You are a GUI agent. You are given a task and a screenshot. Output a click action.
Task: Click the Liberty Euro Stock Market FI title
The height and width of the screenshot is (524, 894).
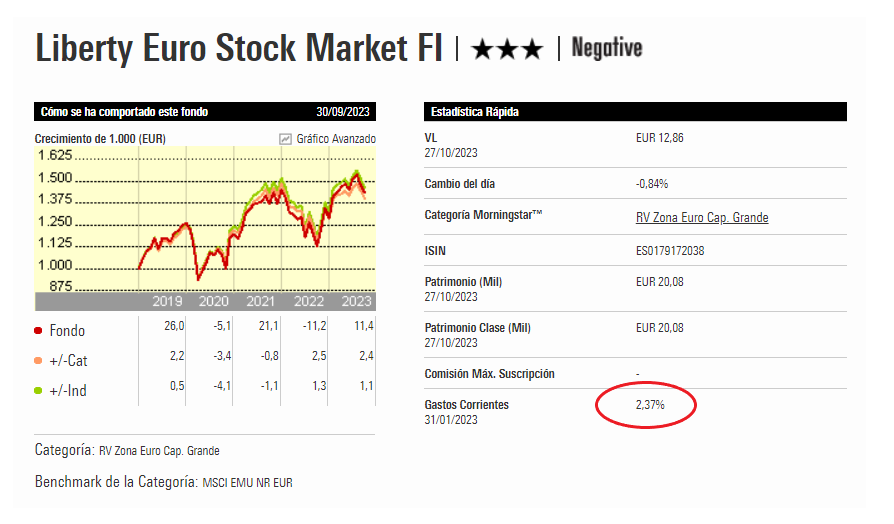tap(239, 48)
